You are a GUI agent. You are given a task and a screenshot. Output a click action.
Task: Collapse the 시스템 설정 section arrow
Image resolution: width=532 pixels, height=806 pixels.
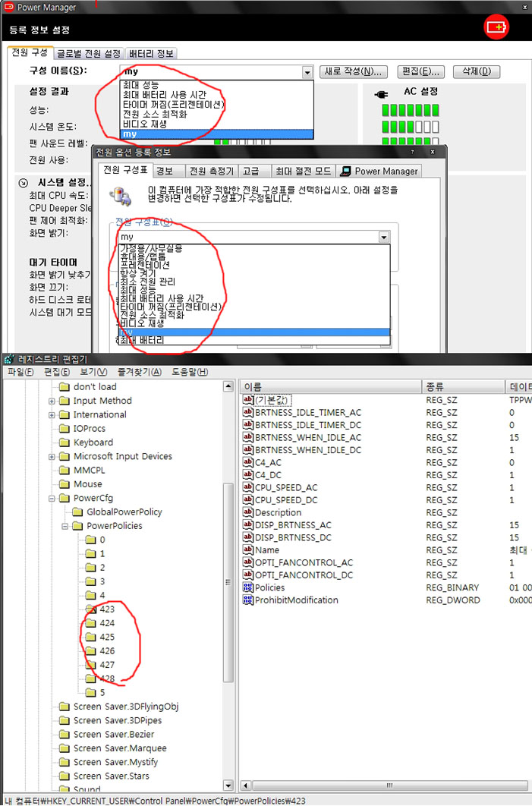pos(24,183)
